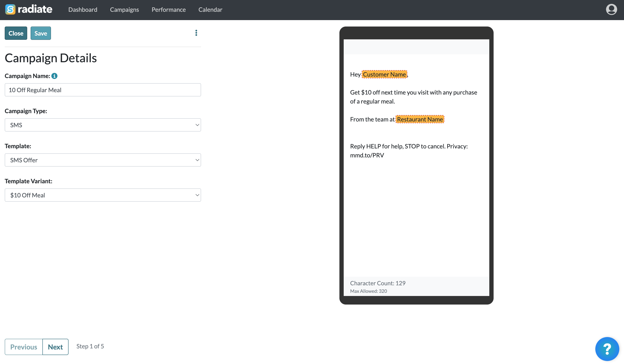Click the Restaurant Name placeholder tag
This screenshot has width=624, height=364.
(x=420, y=119)
